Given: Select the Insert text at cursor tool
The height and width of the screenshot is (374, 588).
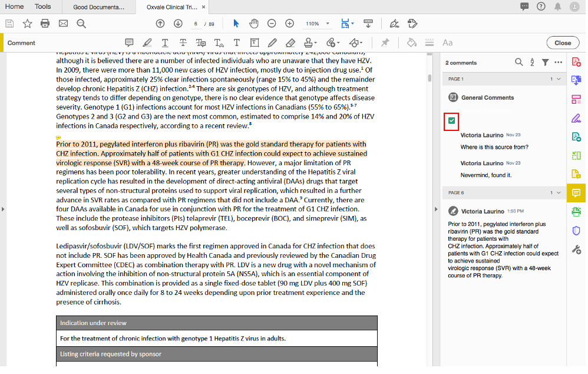Looking at the screenshot, I should (219, 43).
